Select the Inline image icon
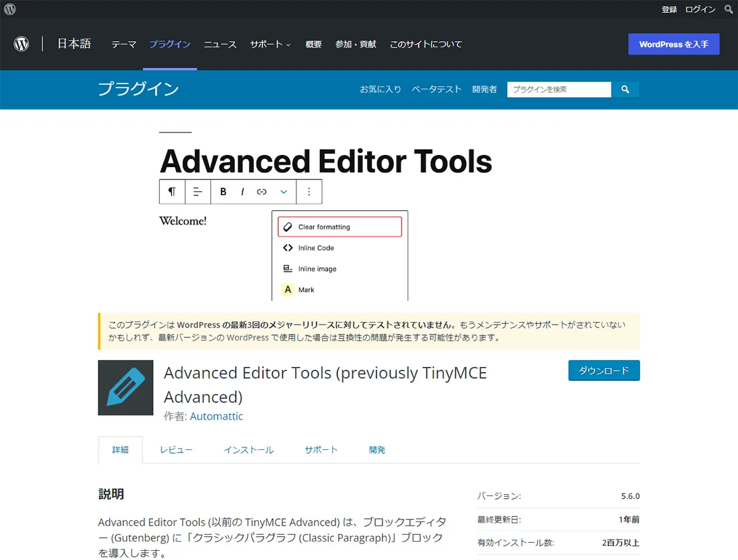The image size is (738, 560). (x=288, y=269)
